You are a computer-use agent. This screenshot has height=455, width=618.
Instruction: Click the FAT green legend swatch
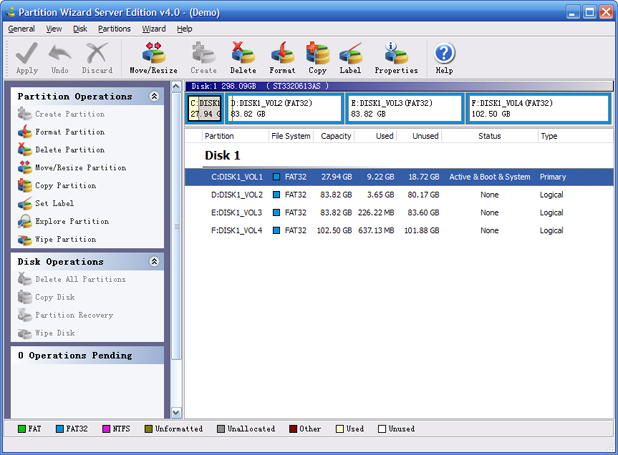[22, 429]
